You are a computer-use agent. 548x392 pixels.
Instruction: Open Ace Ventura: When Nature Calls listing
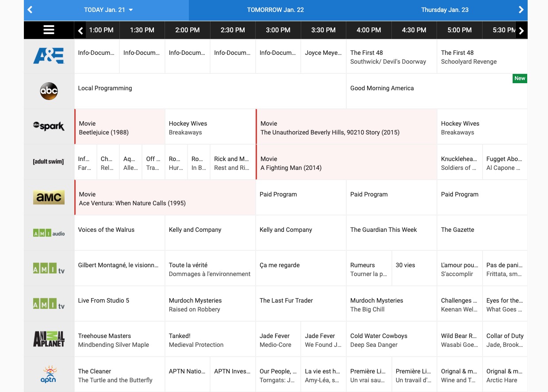[x=165, y=197]
